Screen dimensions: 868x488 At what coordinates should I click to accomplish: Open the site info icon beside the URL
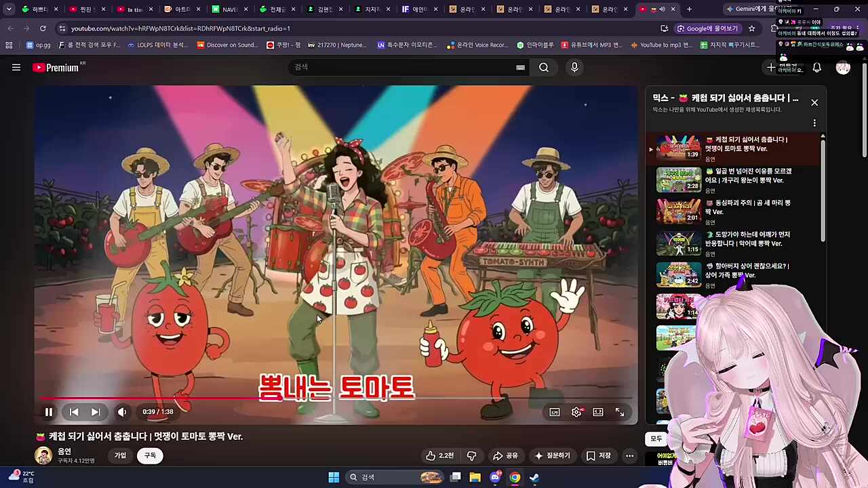coord(62,28)
